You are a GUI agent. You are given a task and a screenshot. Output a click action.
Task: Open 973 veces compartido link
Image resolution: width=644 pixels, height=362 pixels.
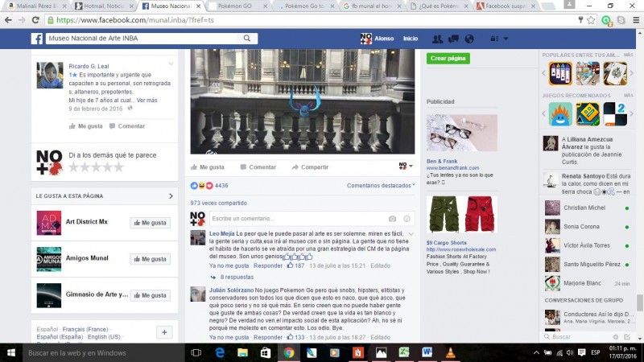218,203
